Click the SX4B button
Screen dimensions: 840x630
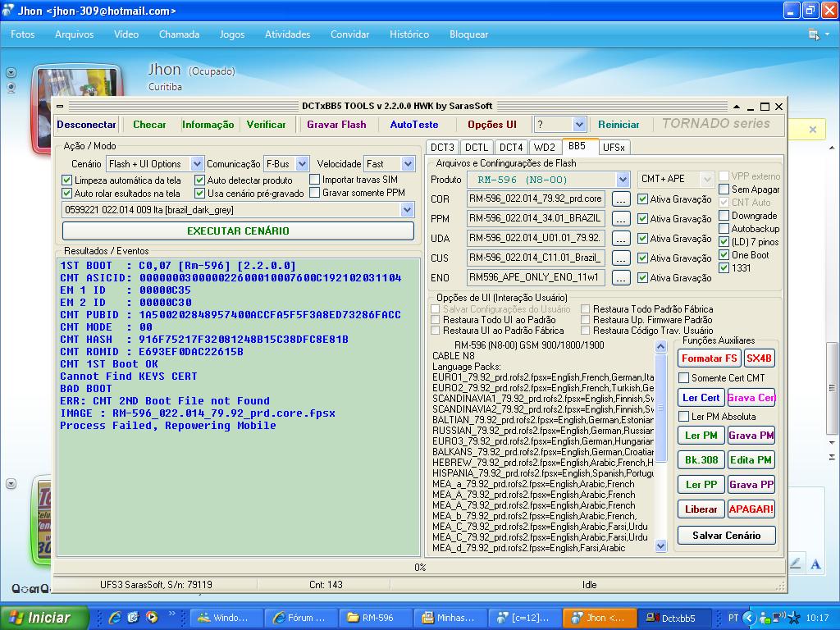759,358
